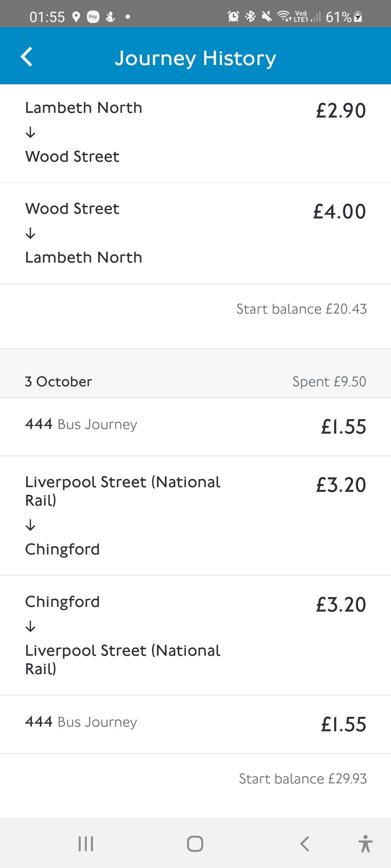This screenshot has width=391, height=868.
Task: Tap the £4.00 fare amount
Action: [x=340, y=212]
